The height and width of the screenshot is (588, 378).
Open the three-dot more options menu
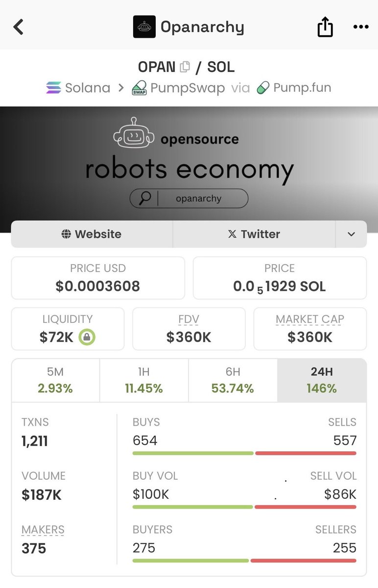pos(360,27)
